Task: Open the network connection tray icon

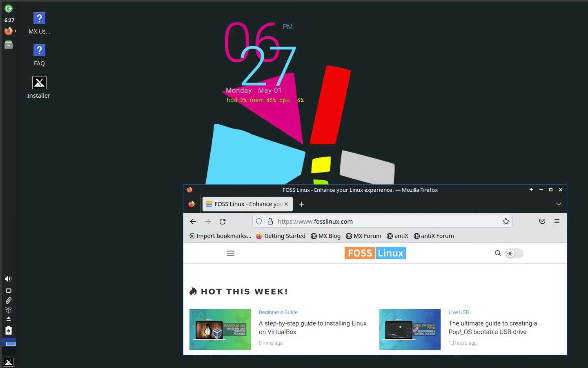Action: 8,291
